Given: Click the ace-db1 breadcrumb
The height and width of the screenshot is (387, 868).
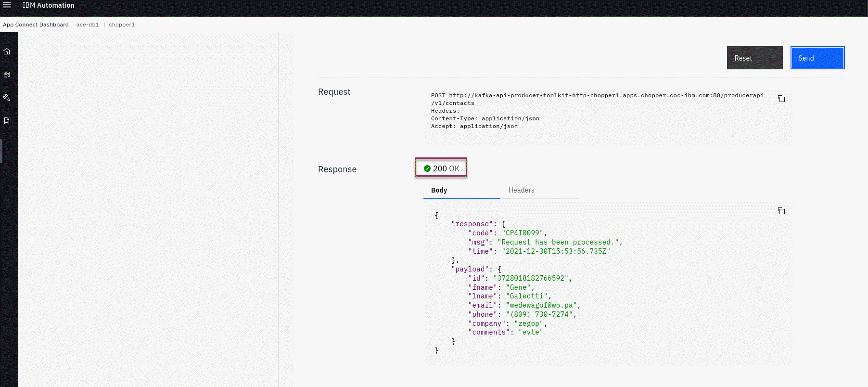Looking at the screenshot, I should [88, 25].
